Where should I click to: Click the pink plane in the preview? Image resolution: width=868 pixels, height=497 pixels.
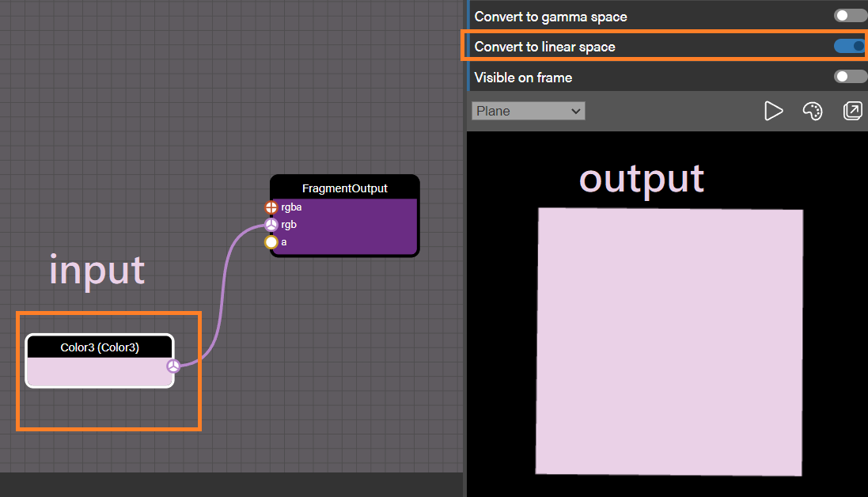669,341
